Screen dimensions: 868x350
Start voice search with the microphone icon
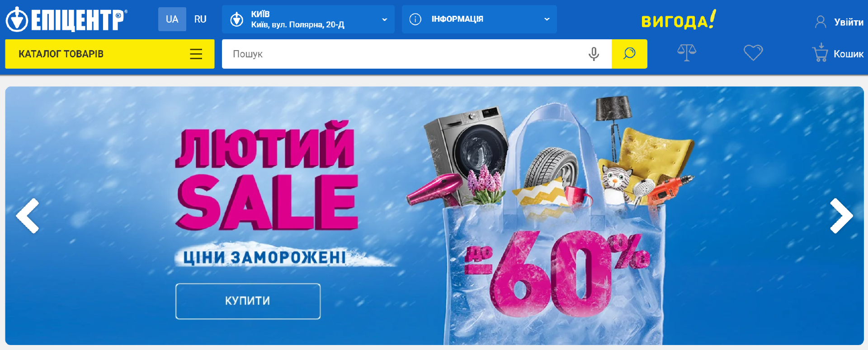click(594, 54)
